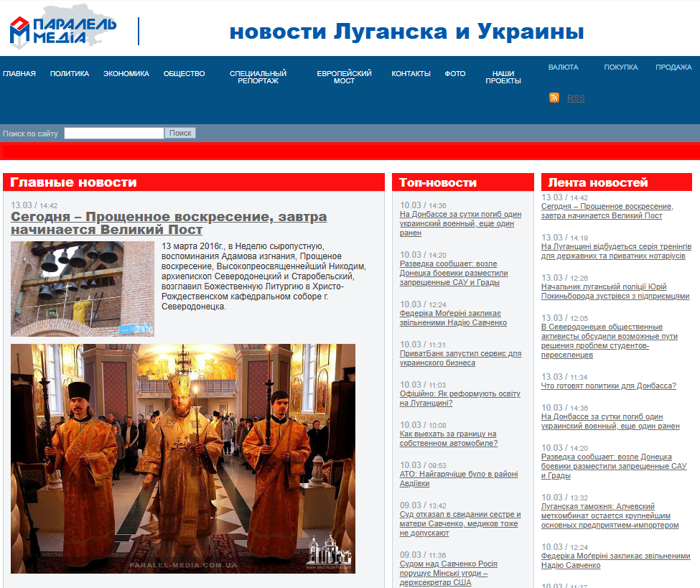This screenshot has width=700, height=588.
Task: Navigate to ЕВРОПЕЙСКИЙ МОСТ
Action: (344, 77)
